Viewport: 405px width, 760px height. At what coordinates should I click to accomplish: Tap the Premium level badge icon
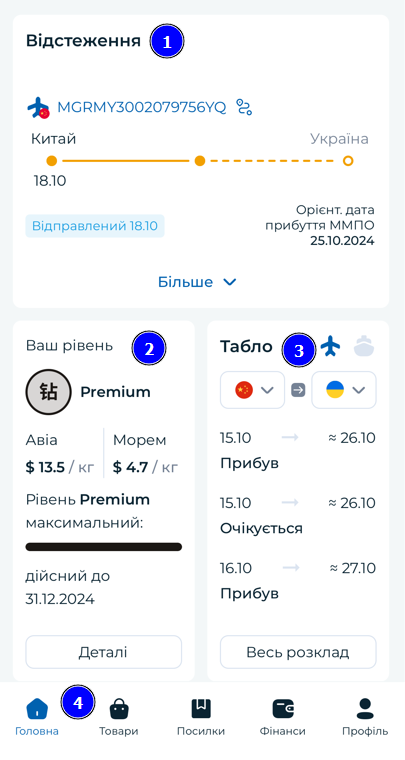pos(48,392)
